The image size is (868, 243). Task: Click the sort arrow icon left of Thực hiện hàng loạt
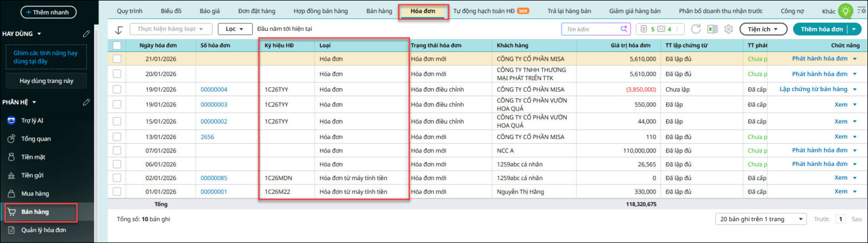pos(119,30)
